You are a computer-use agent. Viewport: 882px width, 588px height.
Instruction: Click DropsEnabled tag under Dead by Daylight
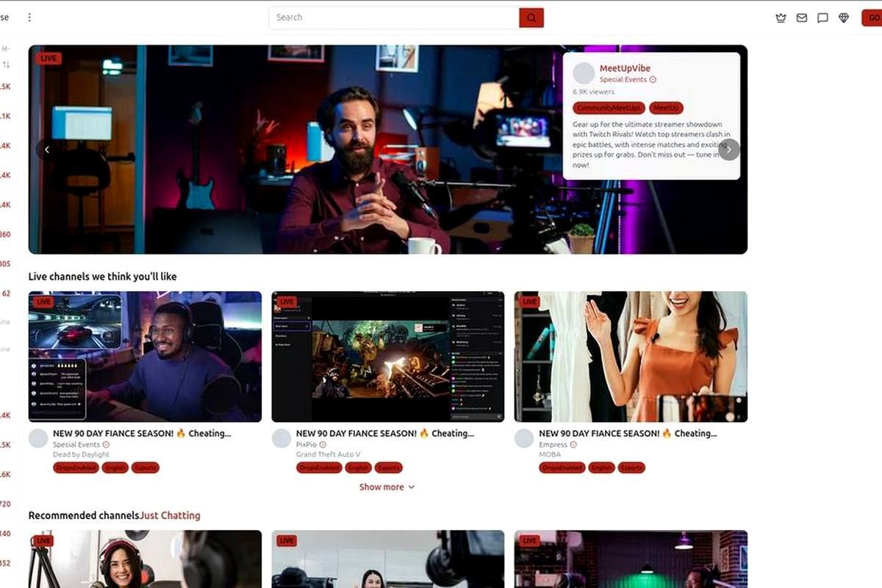(76, 467)
